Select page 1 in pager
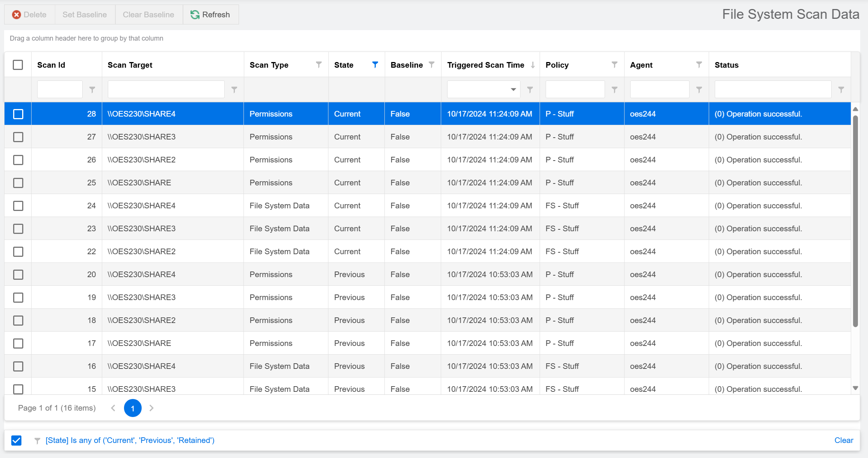 (133, 408)
